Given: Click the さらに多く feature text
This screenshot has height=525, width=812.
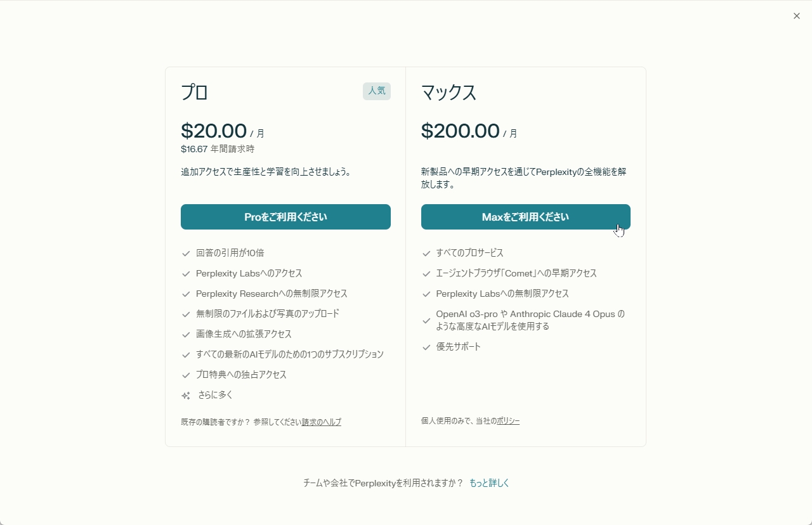Looking at the screenshot, I should 216,395.
